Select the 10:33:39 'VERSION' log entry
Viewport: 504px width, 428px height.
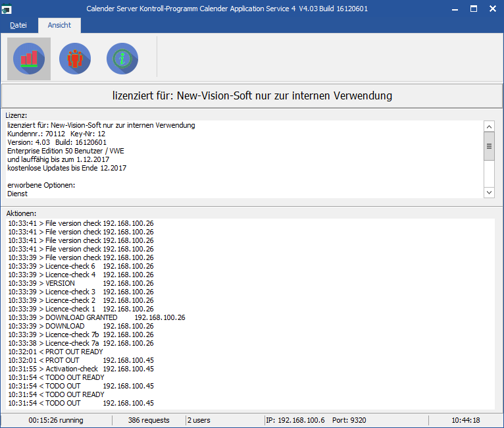pyautogui.click(x=81, y=283)
